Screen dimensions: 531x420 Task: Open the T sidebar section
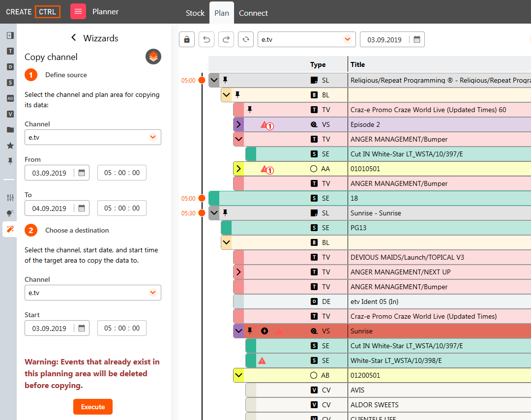tap(10, 51)
